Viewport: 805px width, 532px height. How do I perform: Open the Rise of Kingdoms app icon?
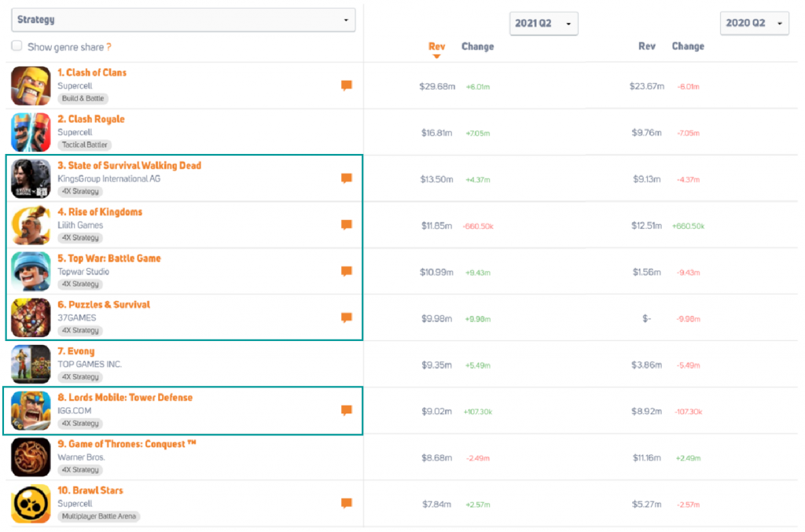(31, 226)
